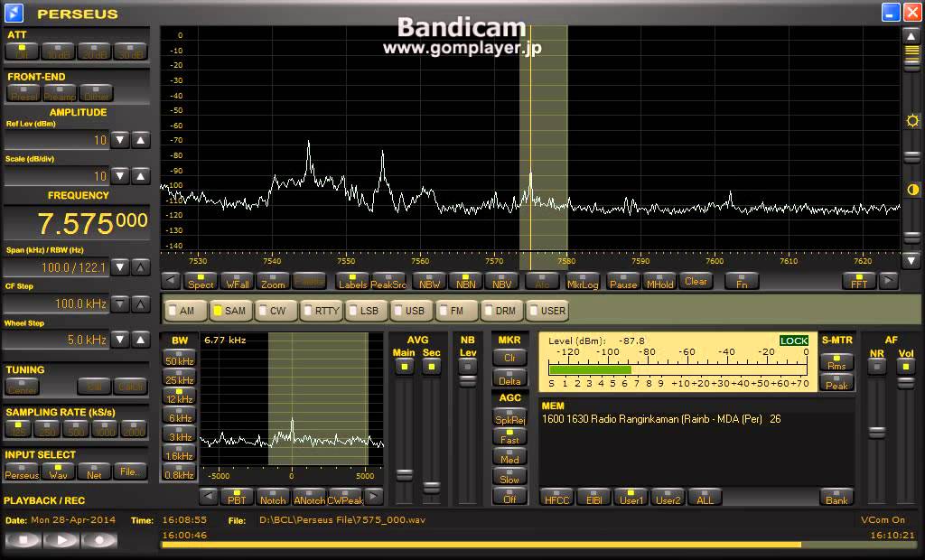Toggle the PBT passband tuning button
Viewport: 925px width, 560px height.
pyautogui.click(x=237, y=497)
